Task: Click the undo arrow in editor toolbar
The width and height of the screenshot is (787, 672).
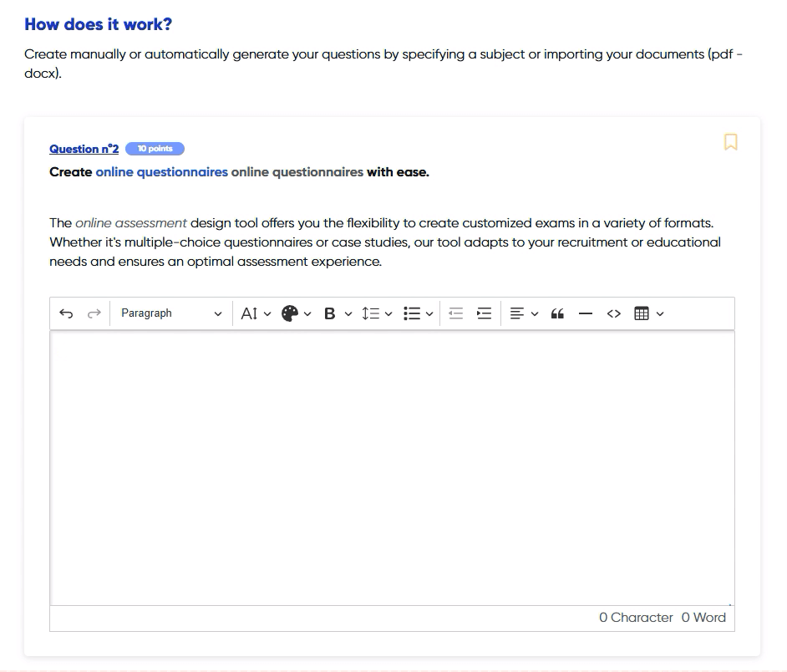Action: pyautogui.click(x=67, y=313)
